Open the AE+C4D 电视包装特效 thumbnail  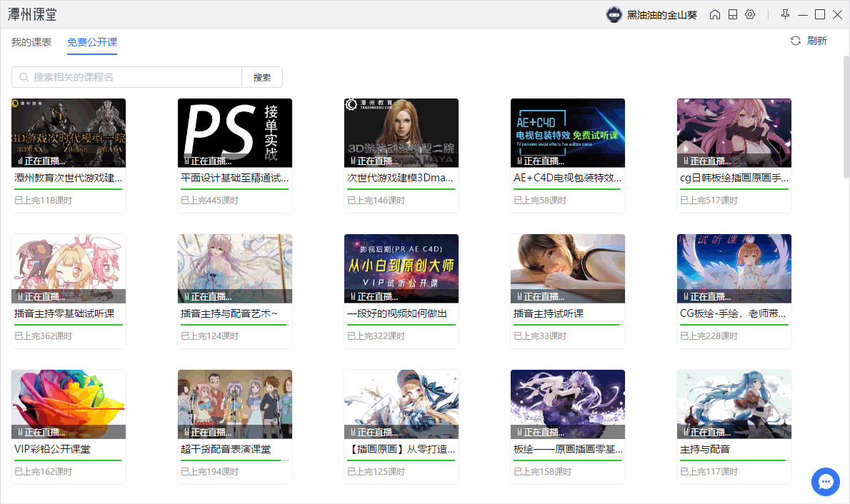pyautogui.click(x=568, y=133)
